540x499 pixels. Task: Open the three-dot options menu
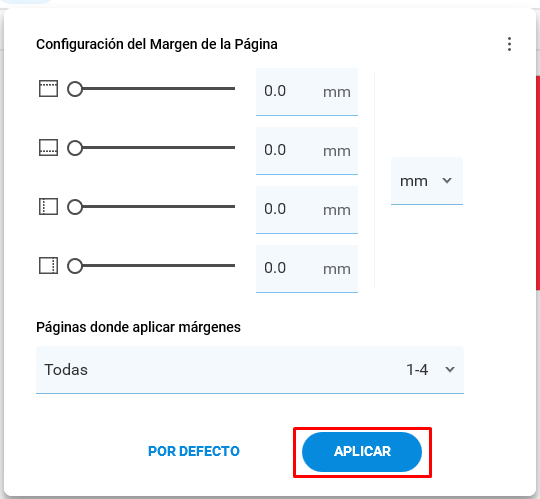[x=509, y=44]
